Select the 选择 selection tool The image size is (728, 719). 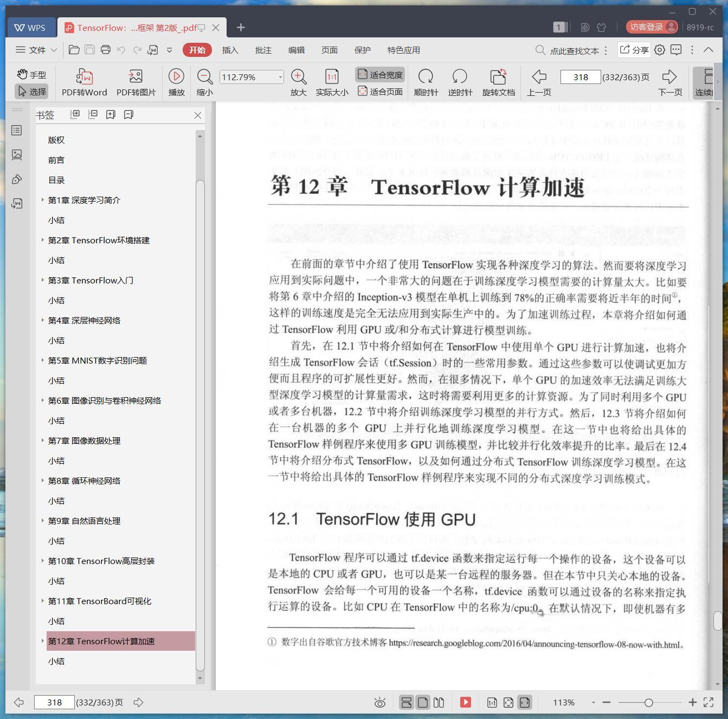coord(32,91)
